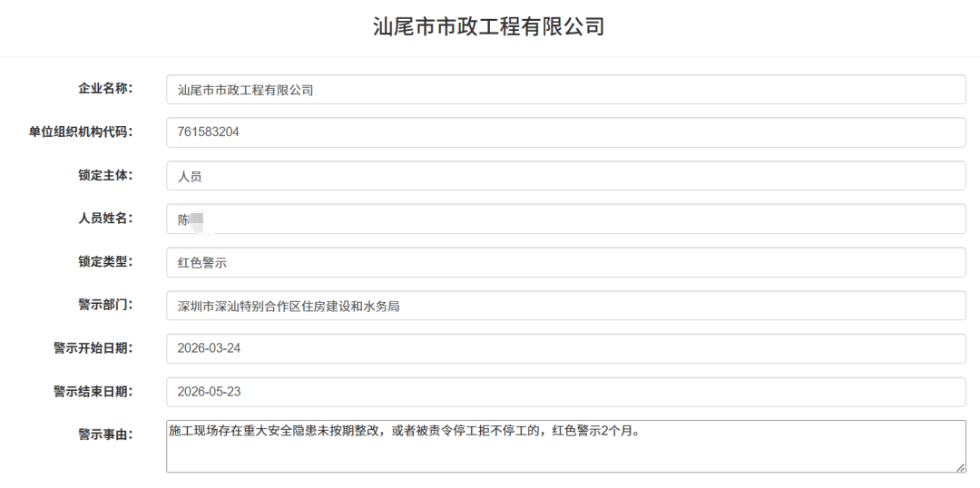Select the 锁定类型 field showing 红色警示

[565, 262]
